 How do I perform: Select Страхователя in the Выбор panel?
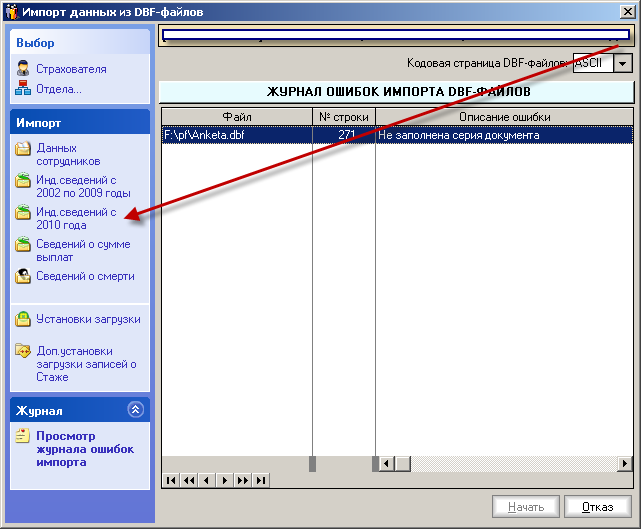click(x=71, y=69)
